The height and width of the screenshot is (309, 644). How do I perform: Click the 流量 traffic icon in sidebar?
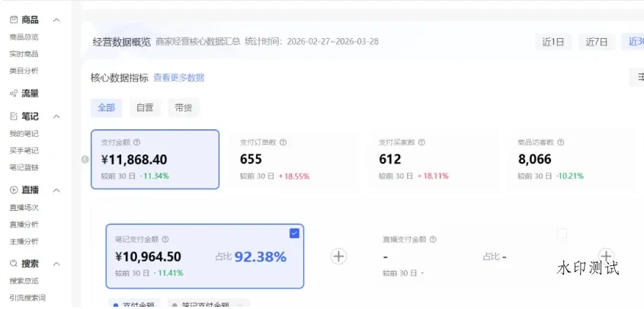click(x=14, y=94)
